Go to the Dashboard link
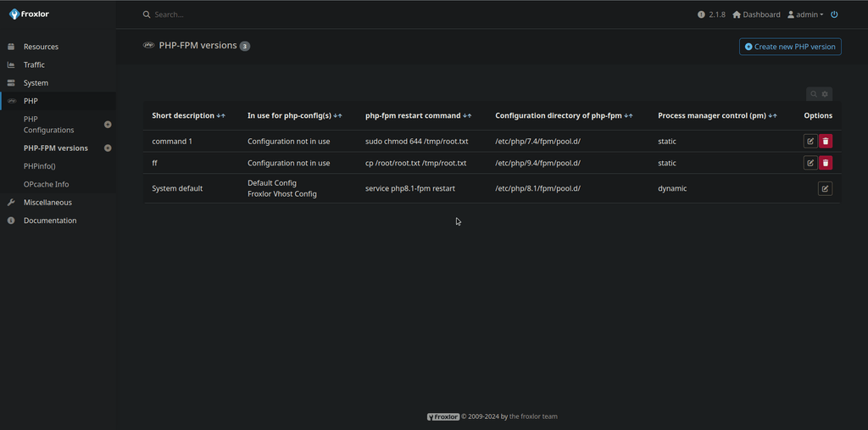Screen dimensions: 868x430 (x=756, y=14)
